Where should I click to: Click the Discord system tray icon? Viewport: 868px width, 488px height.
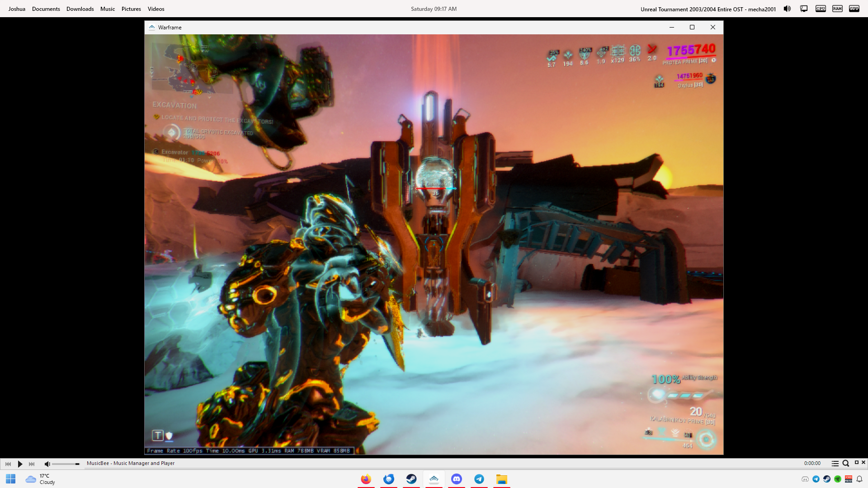click(805, 479)
